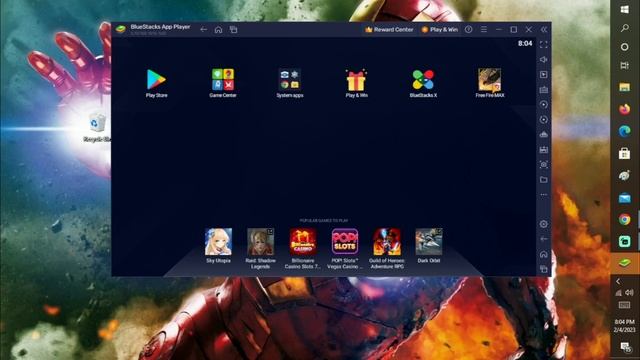The width and height of the screenshot is (640, 360).
Task: Open the Mail app from taskbar
Action: (624, 198)
